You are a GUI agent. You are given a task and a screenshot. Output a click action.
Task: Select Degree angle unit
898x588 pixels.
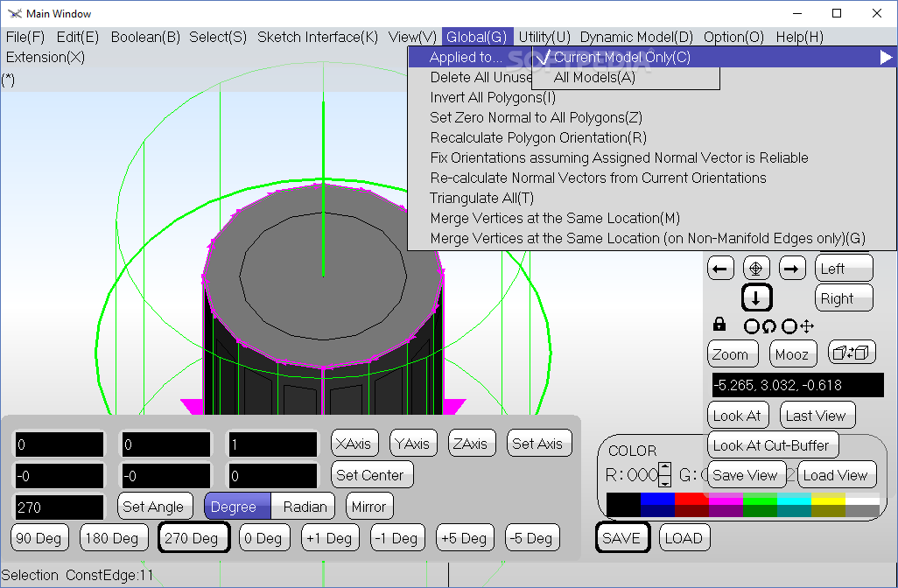pyautogui.click(x=237, y=507)
